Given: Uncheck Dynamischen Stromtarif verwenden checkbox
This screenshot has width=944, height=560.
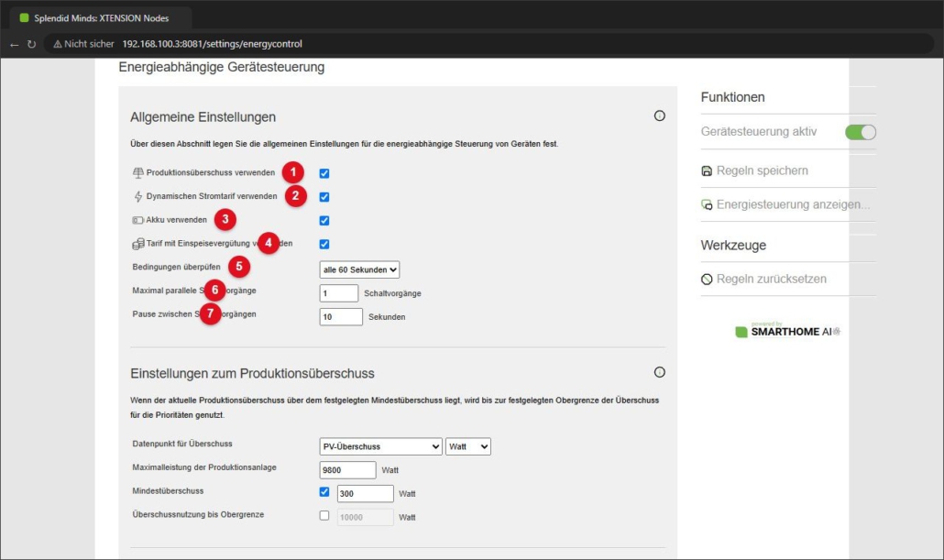Looking at the screenshot, I should point(324,197).
